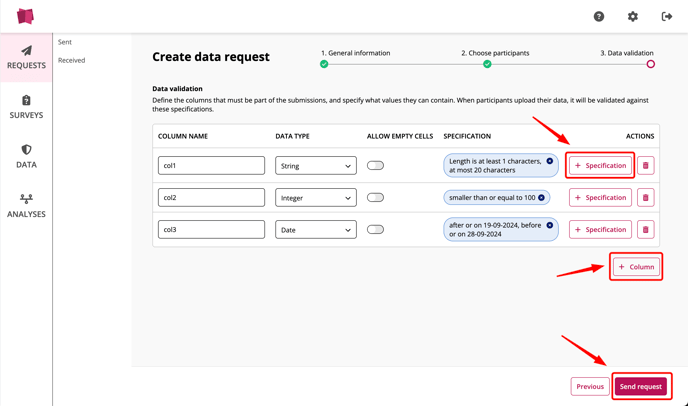Click the '2. Choose participants' step label
This screenshot has width=688, height=406.
(495, 53)
